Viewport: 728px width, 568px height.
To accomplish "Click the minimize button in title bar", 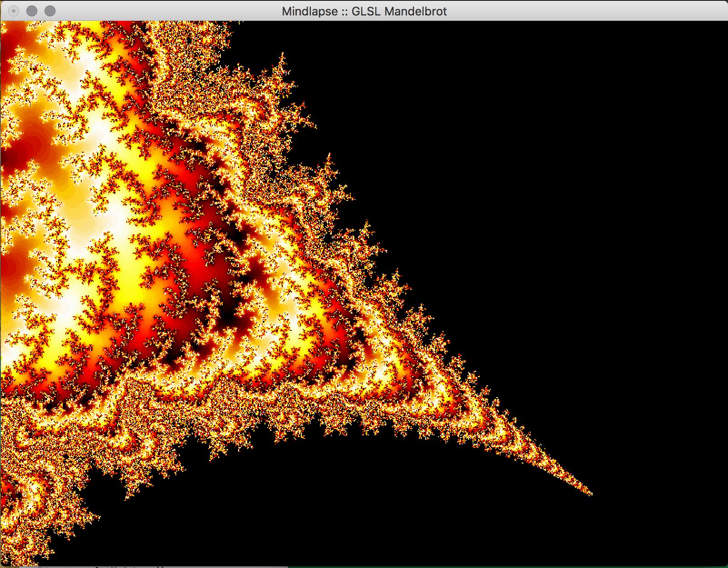I will point(32,11).
